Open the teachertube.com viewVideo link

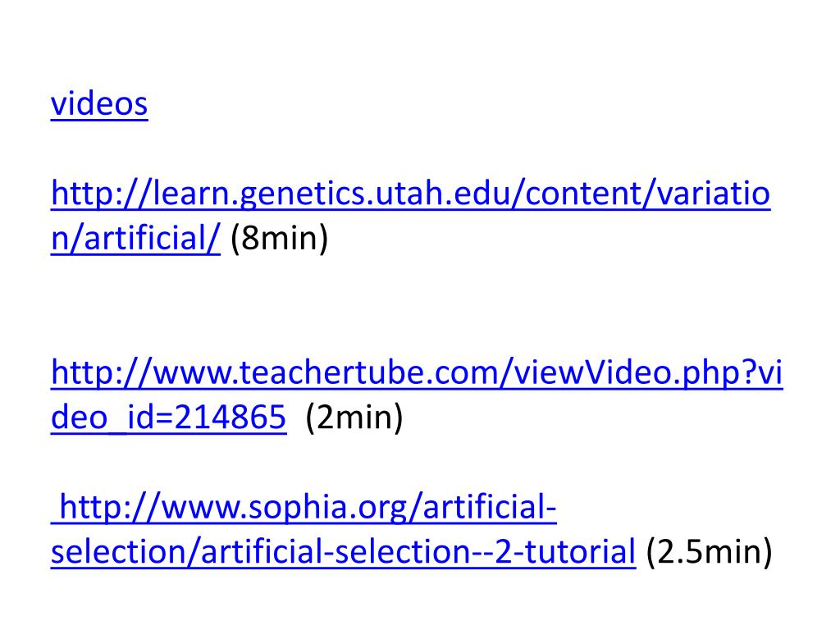click(417, 372)
